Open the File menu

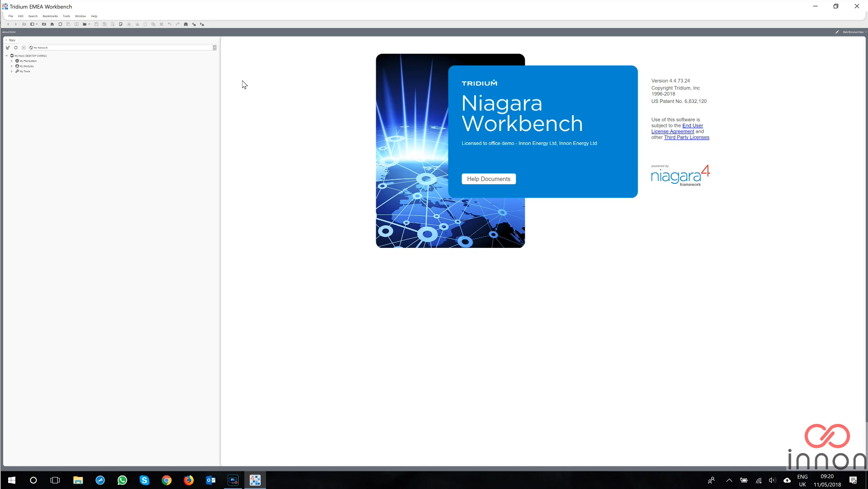click(x=11, y=16)
